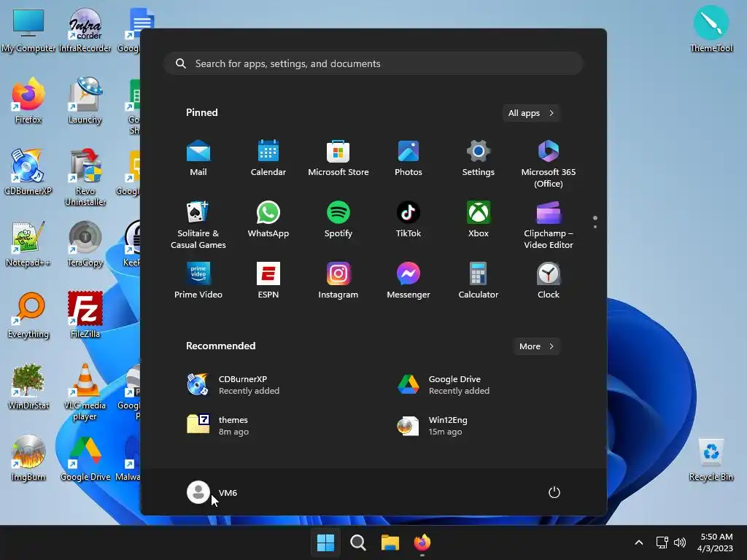Screen dimensions: 747x560
Task: Launch WhatsApp from pinned apps
Action: point(268,219)
